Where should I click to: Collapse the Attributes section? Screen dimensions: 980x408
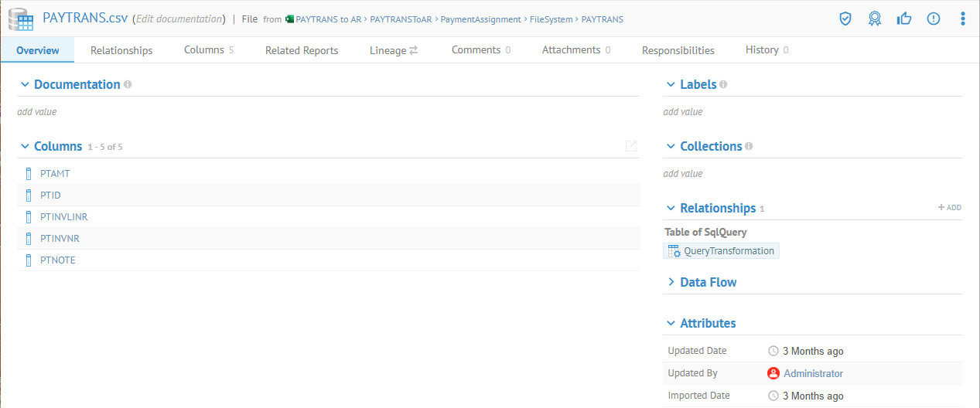[x=671, y=323]
